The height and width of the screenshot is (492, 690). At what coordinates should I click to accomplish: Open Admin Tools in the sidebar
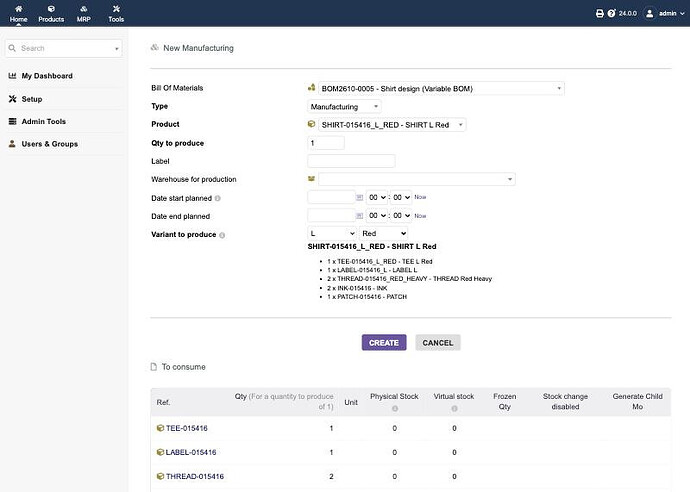[44, 121]
